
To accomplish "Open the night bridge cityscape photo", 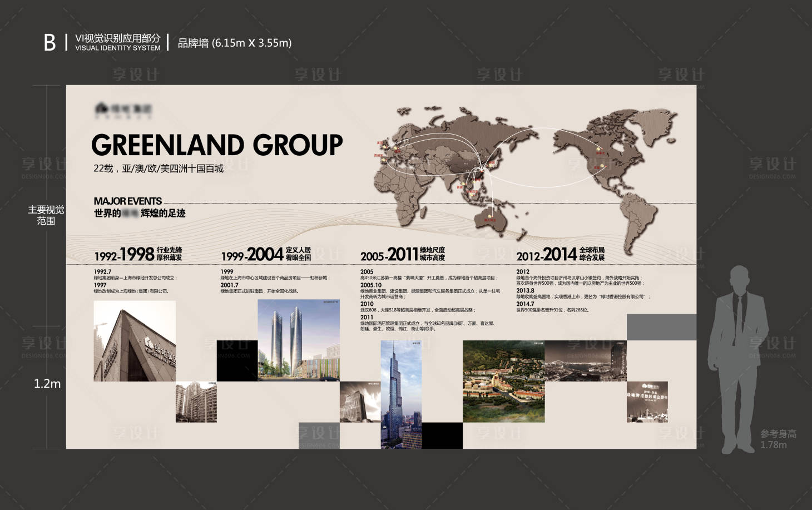I will pyautogui.click(x=586, y=361).
